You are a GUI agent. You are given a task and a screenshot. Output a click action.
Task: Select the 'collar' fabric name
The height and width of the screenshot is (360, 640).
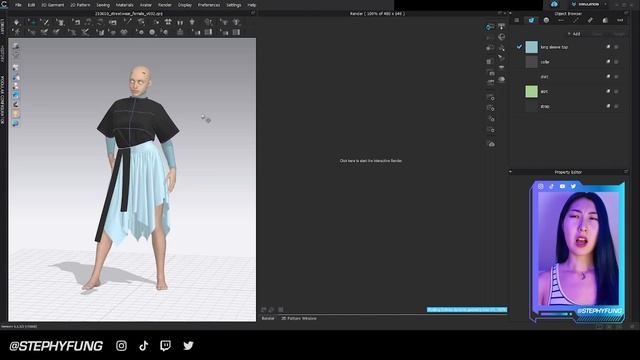(545, 62)
